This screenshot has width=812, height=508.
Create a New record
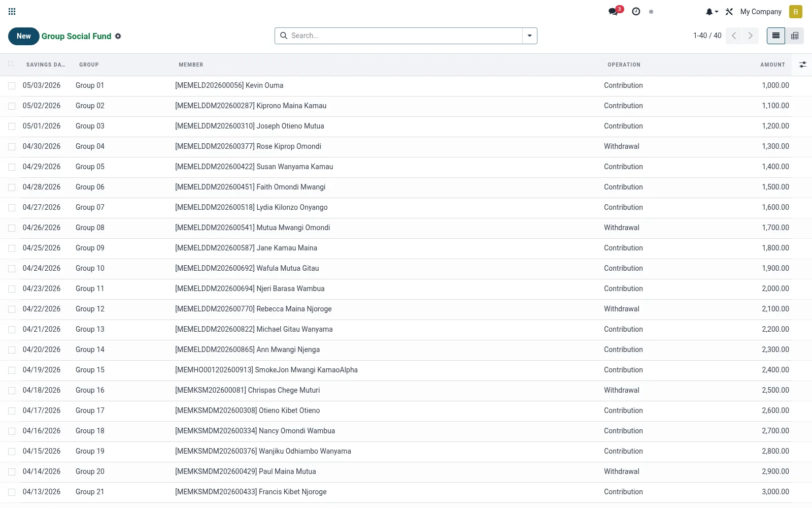point(24,36)
